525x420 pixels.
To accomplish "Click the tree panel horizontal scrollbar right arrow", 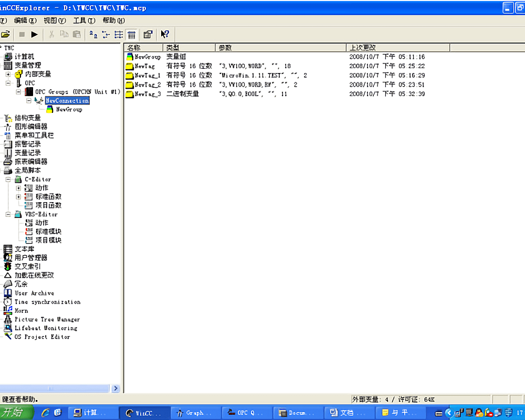I will click(x=116, y=388).
